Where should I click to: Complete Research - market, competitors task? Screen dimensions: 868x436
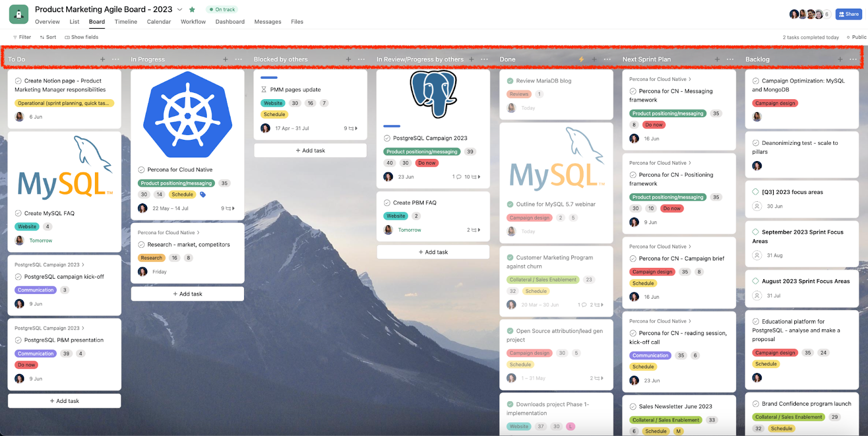[x=142, y=245]
